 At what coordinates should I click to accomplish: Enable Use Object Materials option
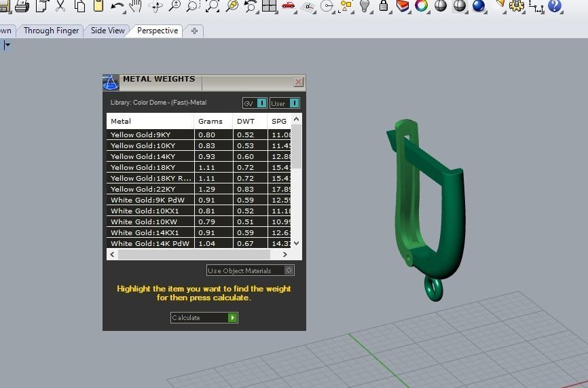point(251,270)
